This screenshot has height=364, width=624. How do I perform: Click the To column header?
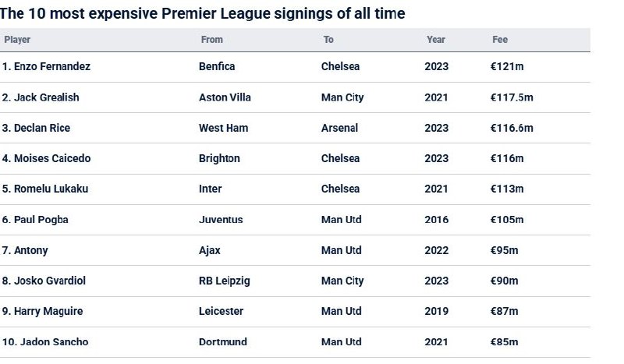click(328, 40)
